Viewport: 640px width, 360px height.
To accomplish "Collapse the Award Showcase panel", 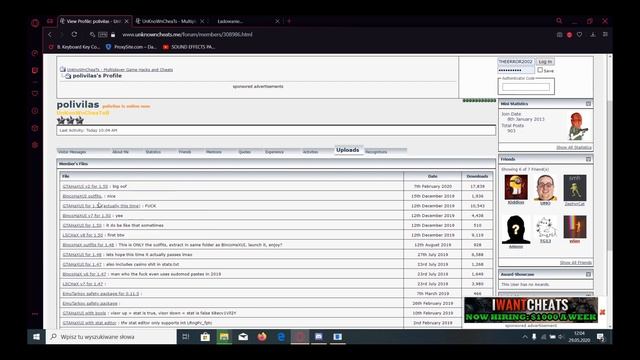I will click(588, 274).
